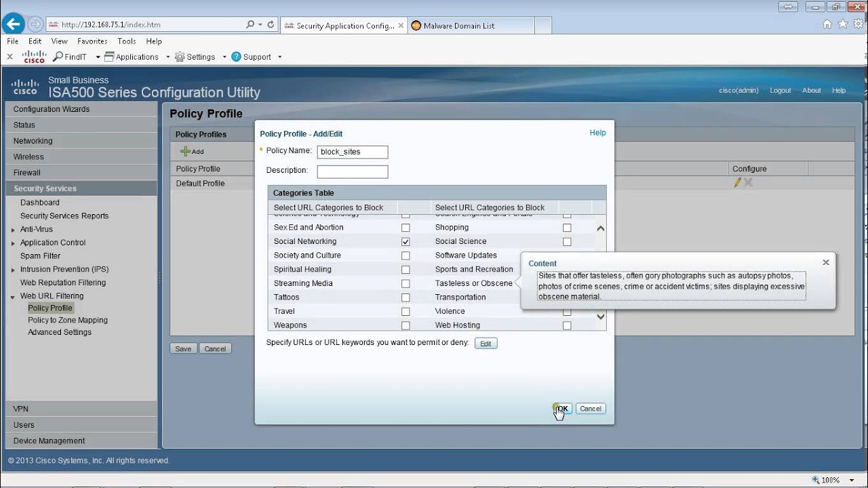This screenshot has width=868, height=488.
Task: Open the Firewall section in sidebar
Action: [x=81, y=173]
